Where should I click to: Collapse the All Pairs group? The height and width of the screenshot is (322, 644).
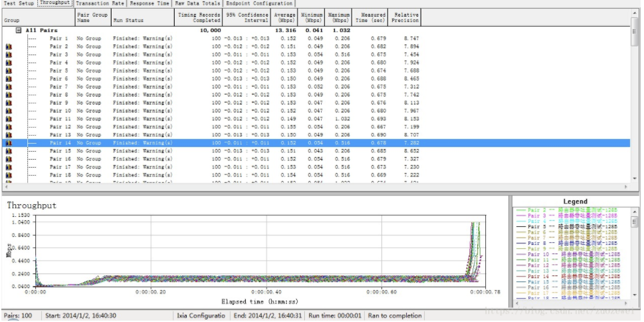(x=19, y=31)
